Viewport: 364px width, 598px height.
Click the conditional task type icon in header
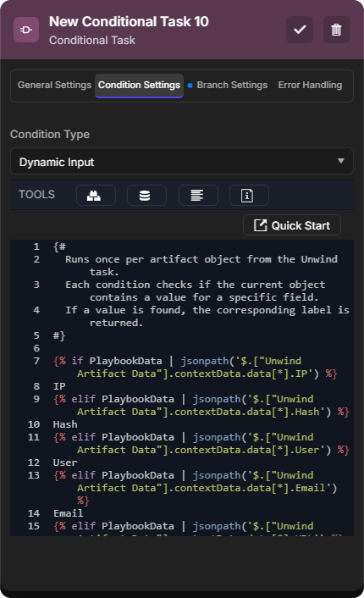(26, 30)
